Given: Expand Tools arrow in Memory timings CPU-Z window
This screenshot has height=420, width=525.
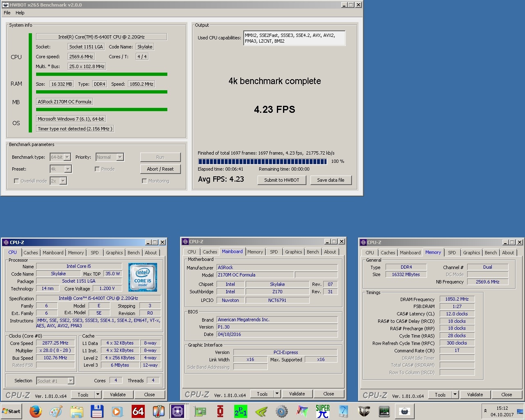Looking at the screenshot, I should [x=455, y=395].
